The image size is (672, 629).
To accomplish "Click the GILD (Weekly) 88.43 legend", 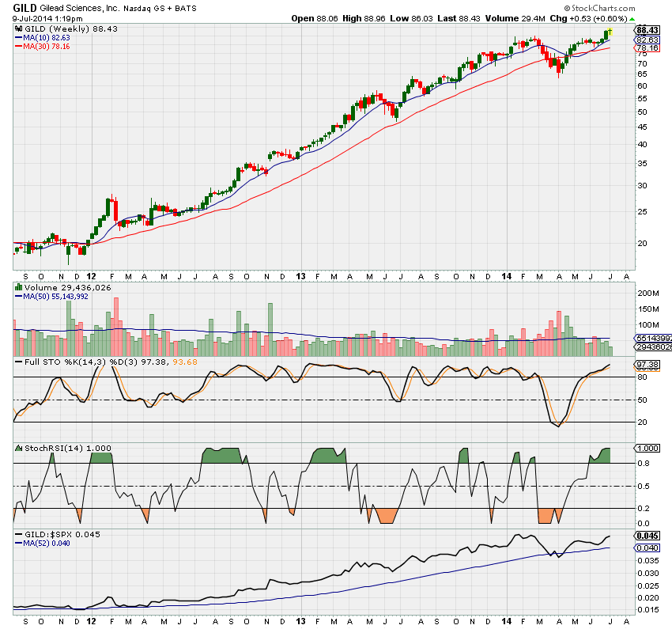I will [70, 28].
